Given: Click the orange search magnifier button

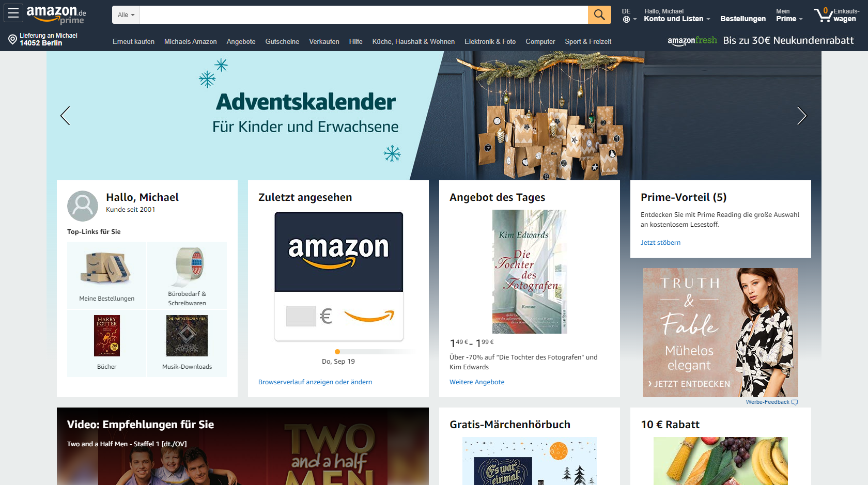Looking at the screenshot, I should [x=599, y=14].
